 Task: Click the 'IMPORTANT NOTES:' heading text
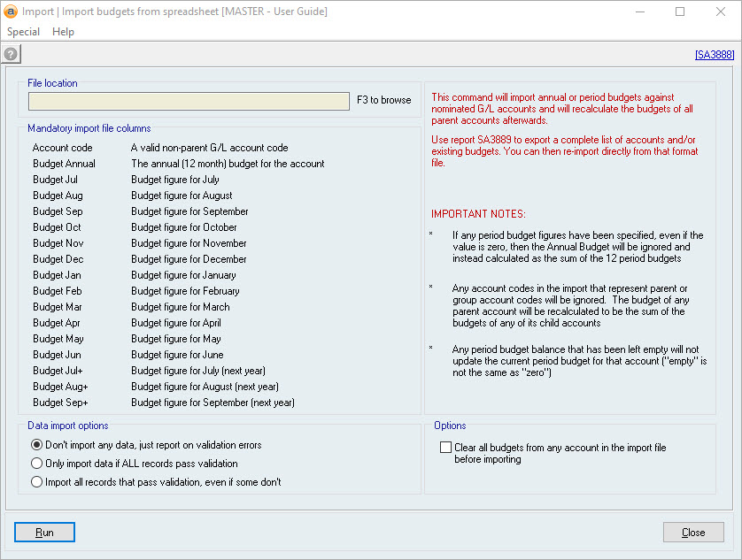pyautogui.click(x=477, y=215)
